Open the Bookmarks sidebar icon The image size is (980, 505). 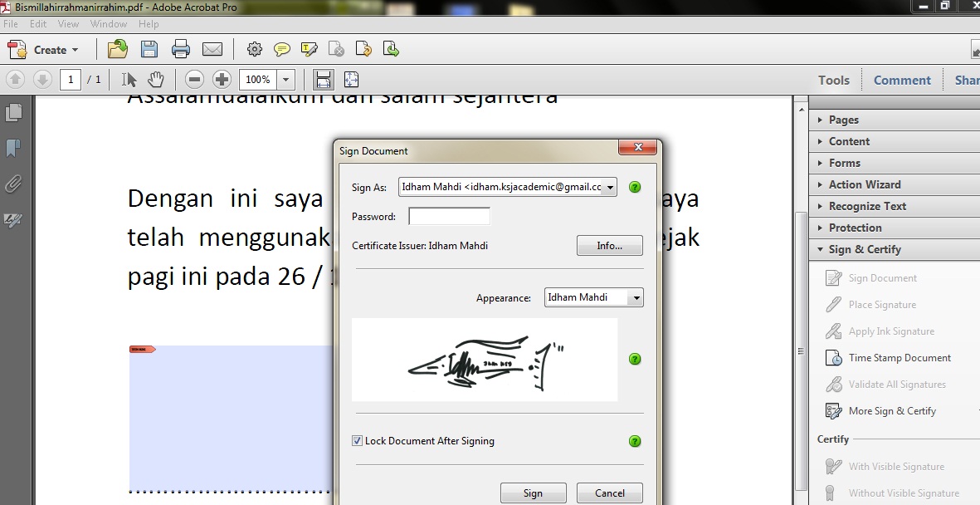pos(13,149)
